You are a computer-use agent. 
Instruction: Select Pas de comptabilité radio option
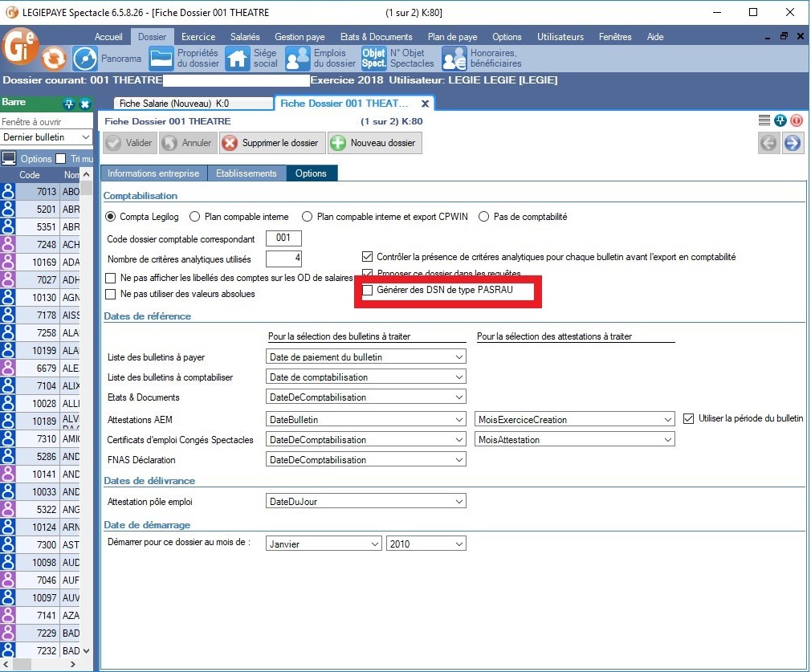point(484,217)
